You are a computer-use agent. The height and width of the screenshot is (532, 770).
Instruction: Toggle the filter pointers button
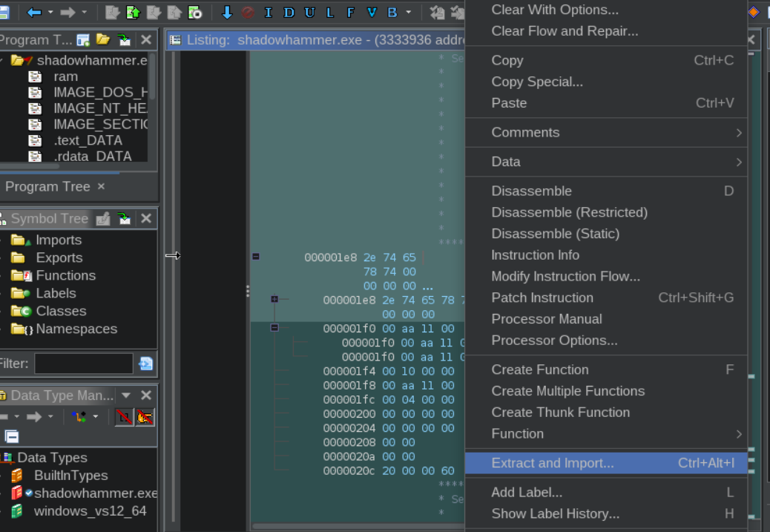tap(145, 417)
